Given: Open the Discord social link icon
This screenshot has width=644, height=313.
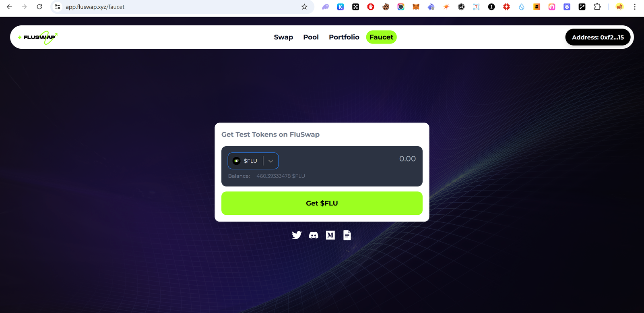Looking at the screenshot, I should pyautogui.click(x=314, y=235).
